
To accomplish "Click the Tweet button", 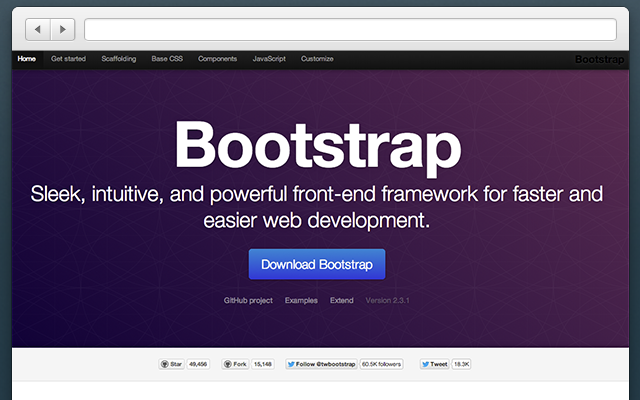I will pyautogui.click(x=435, y=364).
